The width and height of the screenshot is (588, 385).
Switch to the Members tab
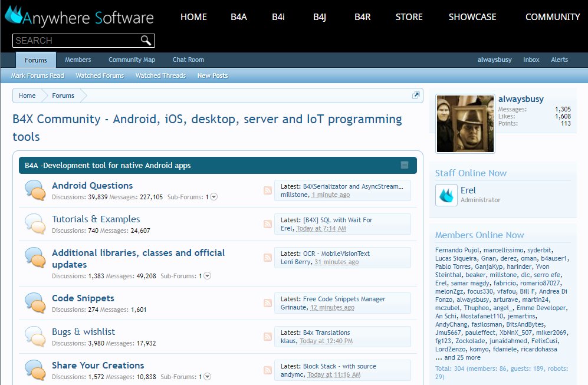tap(78, 60)
